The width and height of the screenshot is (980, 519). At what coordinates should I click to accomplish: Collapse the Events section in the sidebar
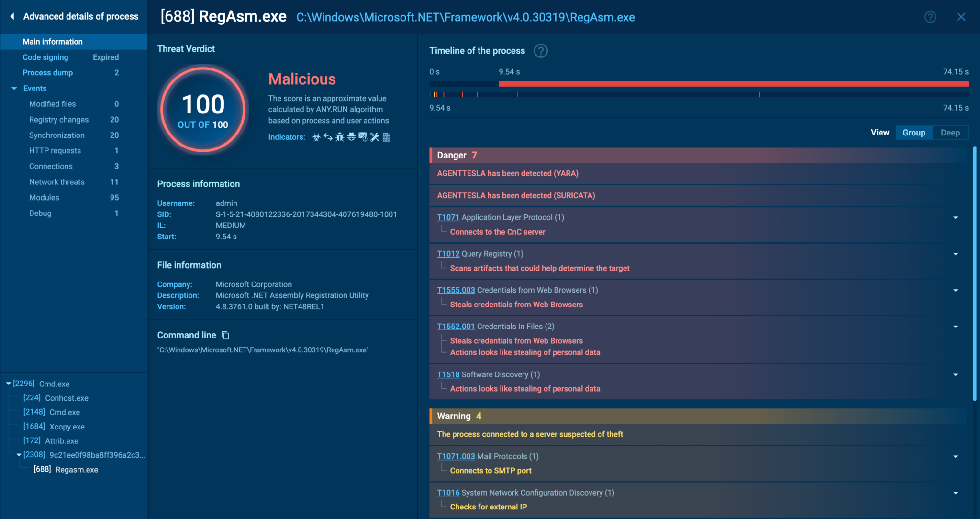14,88
